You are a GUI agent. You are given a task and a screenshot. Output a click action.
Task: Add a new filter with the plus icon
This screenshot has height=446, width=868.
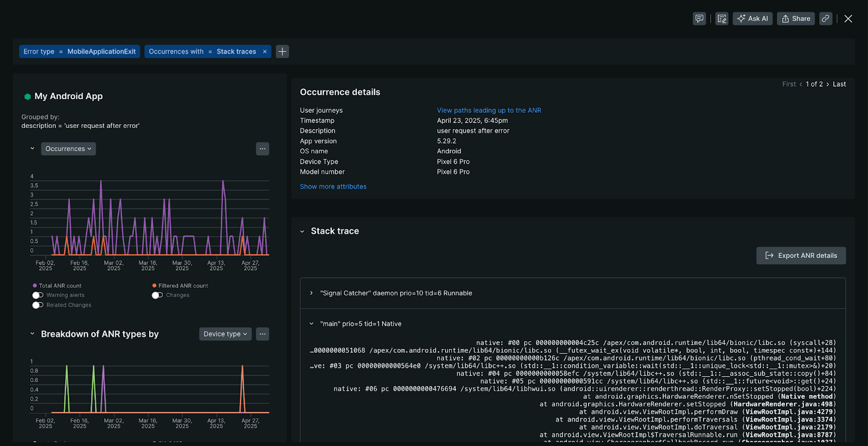pos(282,51)
